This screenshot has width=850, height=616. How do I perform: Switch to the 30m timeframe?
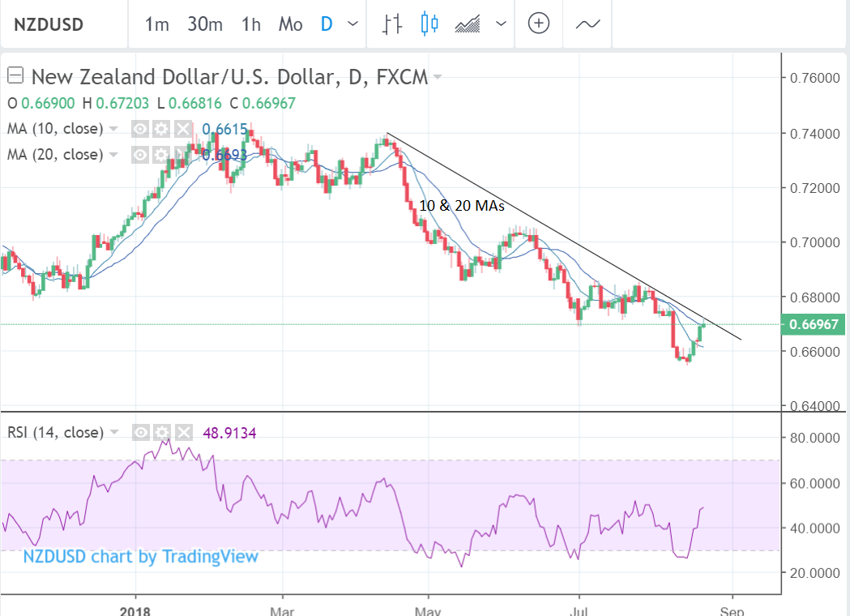[204, 24]
